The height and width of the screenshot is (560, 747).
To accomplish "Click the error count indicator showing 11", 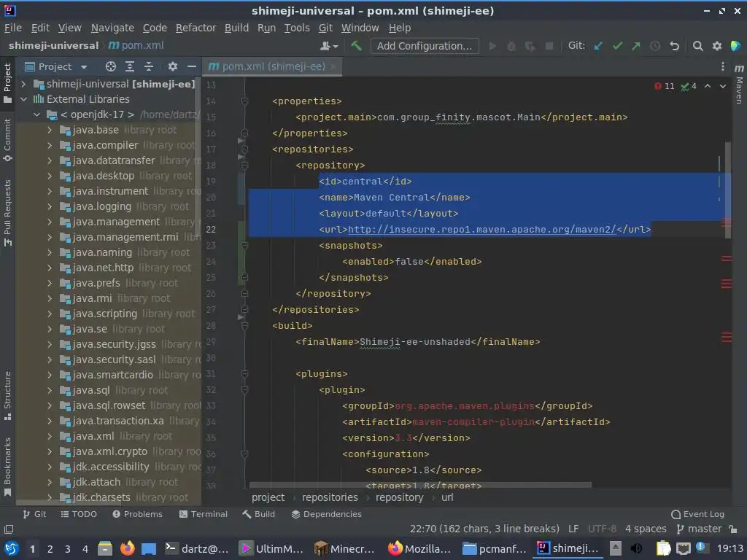I will pos(665,86).
